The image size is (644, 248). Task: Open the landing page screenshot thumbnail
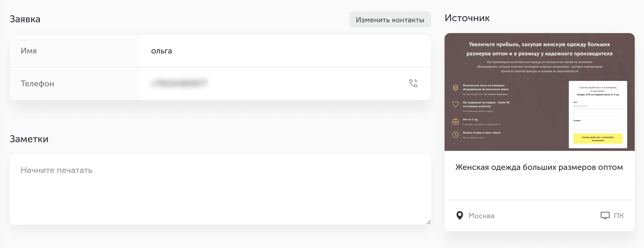pyautogui.click(x=540, y=92)
